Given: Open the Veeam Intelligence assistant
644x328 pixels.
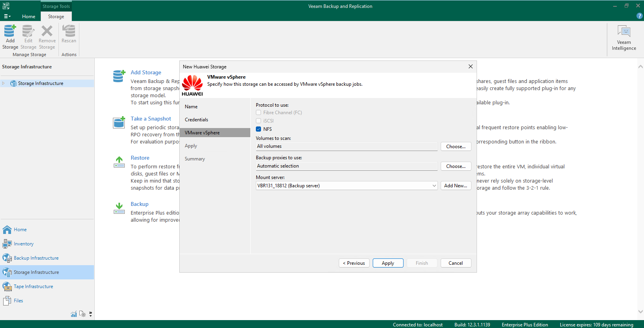Looking at the screenshot, I should 624,38.
